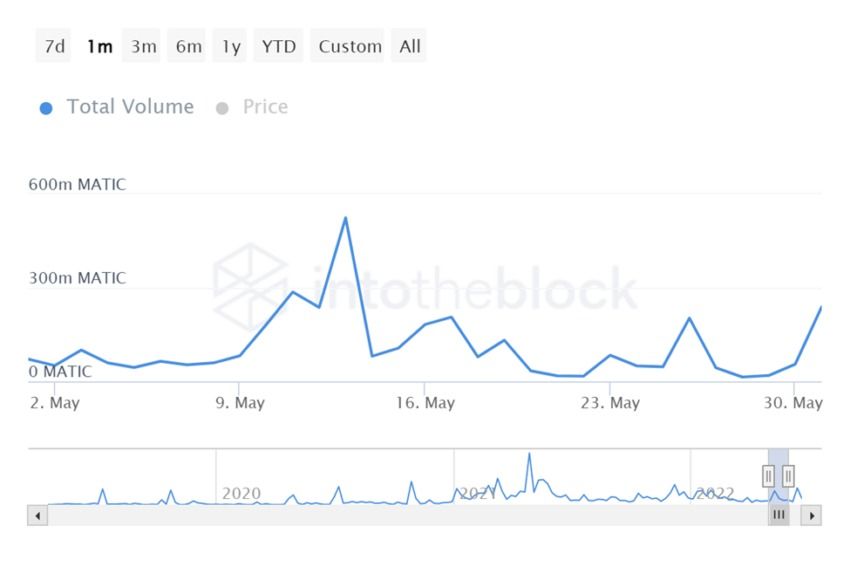This screenshot has width=850, height=567.
Task: Click the scrollbar right arrow
Action: 812,515
